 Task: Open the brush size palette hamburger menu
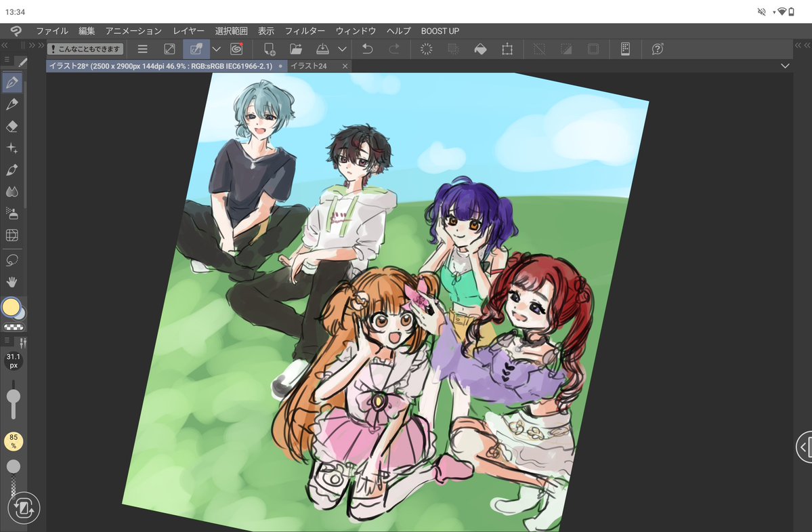click(x=7, y=340)
